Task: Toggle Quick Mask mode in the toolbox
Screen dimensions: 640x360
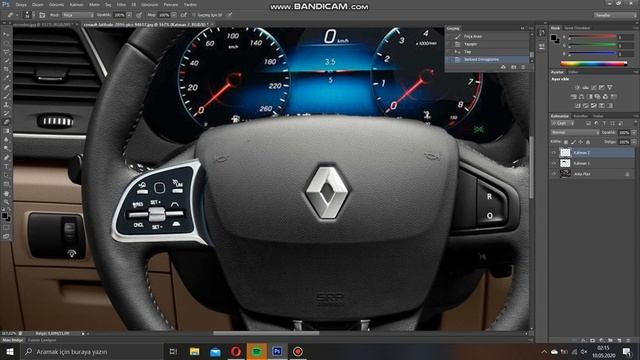Action: pos(6,227)
